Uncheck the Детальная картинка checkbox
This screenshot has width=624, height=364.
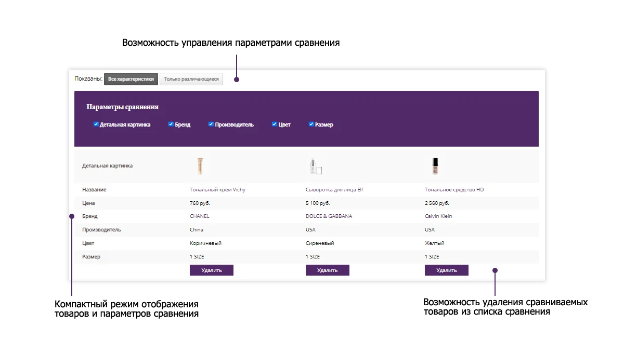click(96, 124)
